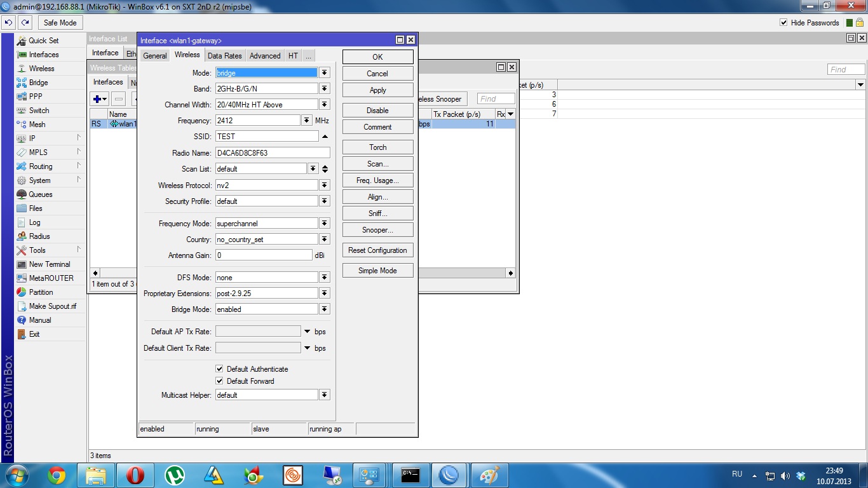The height and width of the screenshot is (488, 868).
Task: Collapse the SSID field with its up arrow
Action: point(325,137)
